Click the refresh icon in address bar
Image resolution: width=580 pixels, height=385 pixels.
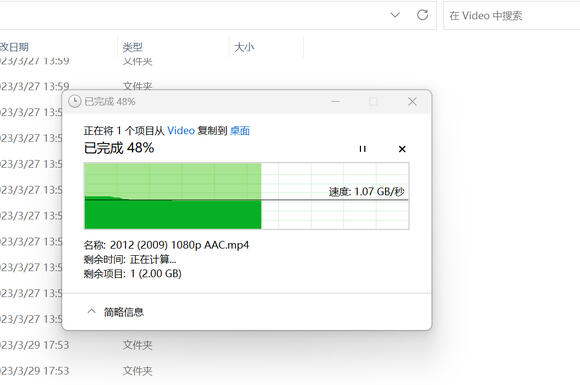coord(422,15)
